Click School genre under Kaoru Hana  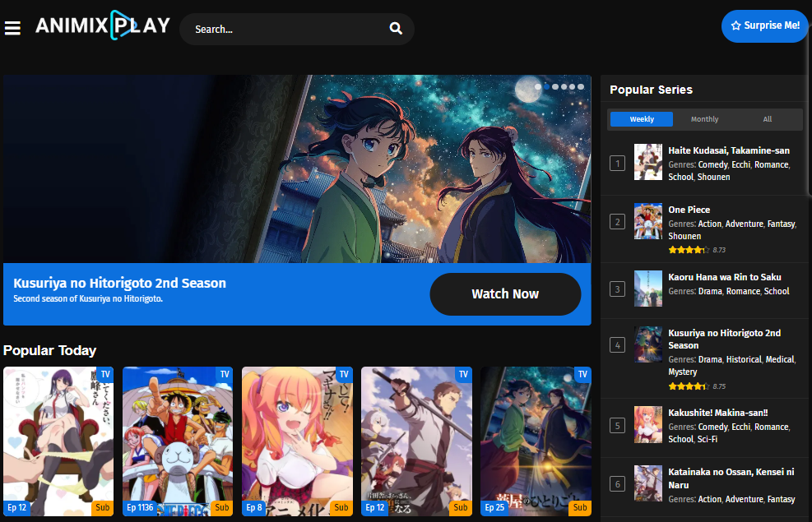point(777,291)
